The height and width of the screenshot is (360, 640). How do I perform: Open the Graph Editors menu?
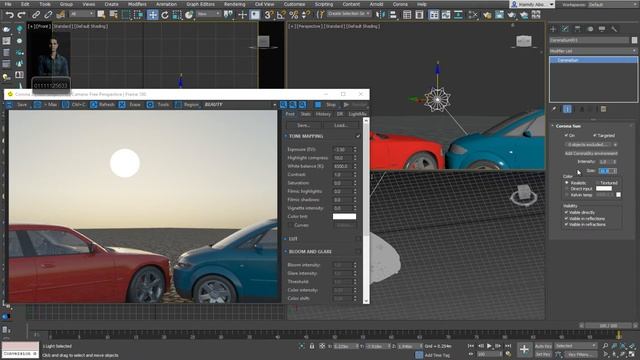(x=200, y=4)
